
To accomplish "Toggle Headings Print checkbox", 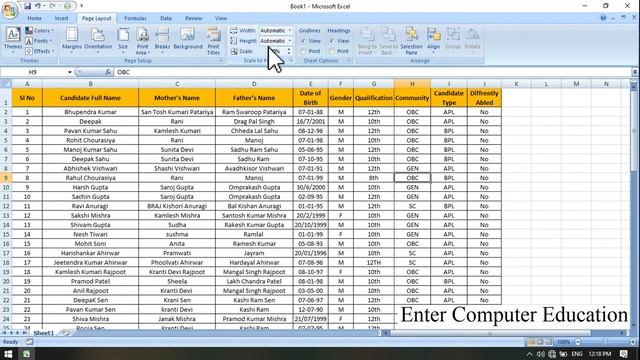I will [x=332, y=51].
